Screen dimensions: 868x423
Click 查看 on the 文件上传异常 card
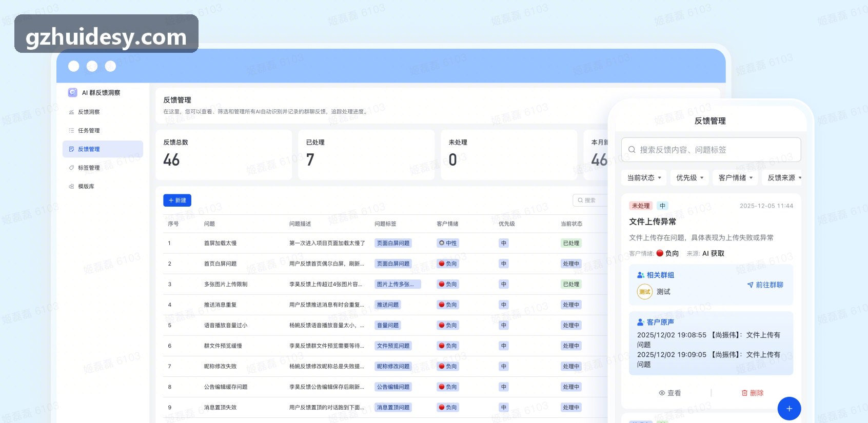pos(670,393)
